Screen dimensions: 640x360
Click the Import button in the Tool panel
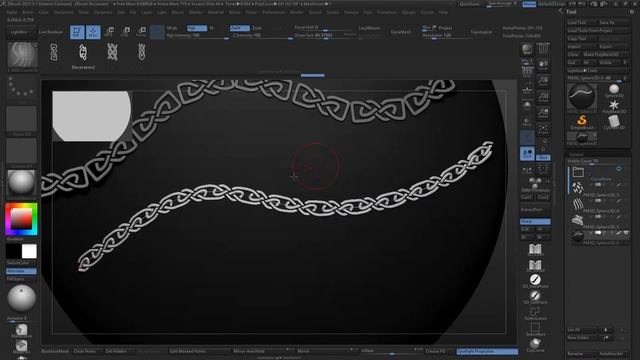click(581, 47)
